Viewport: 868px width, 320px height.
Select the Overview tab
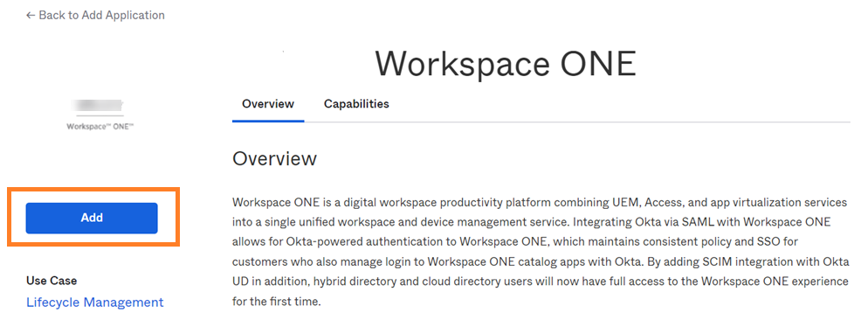[268, 104]
